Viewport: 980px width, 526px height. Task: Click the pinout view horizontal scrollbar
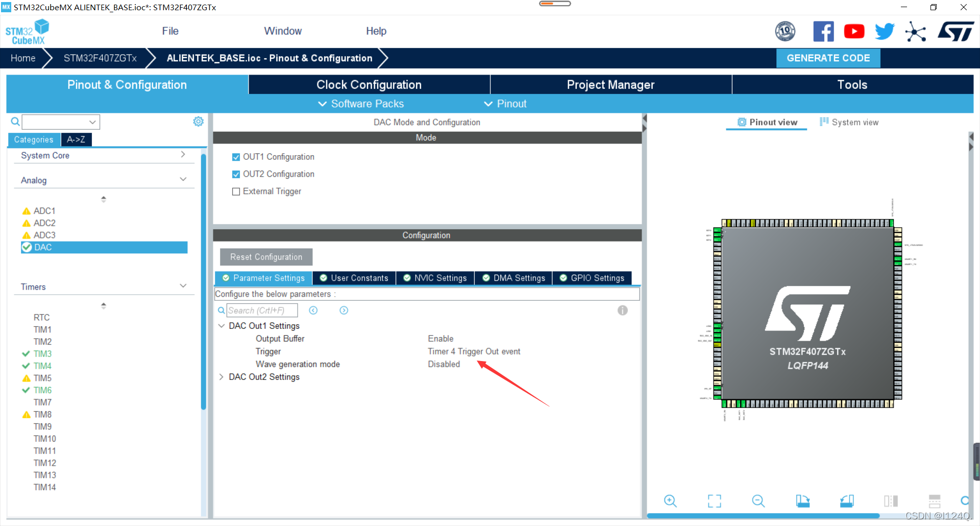(763, 516)
